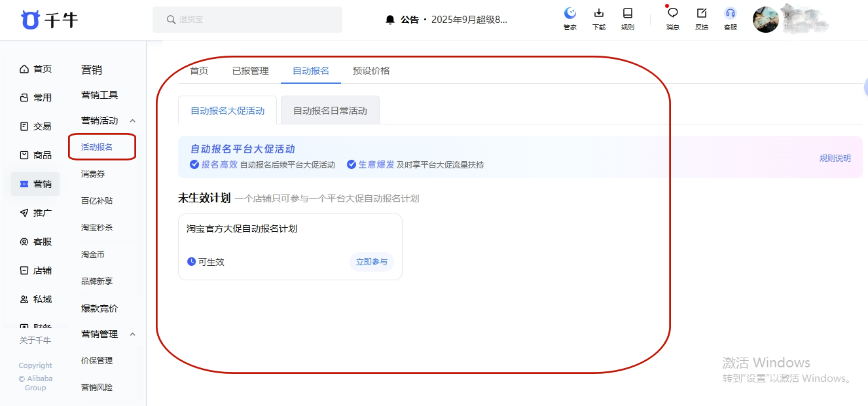Open 淘宝秒杀 menu item
868x406 pixels.
click(97, 227)
